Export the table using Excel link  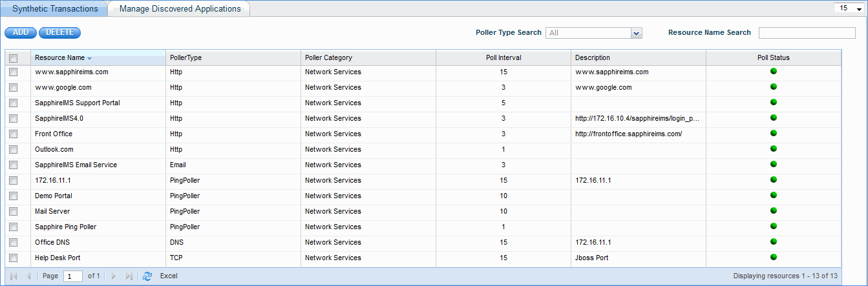[169, 276]
